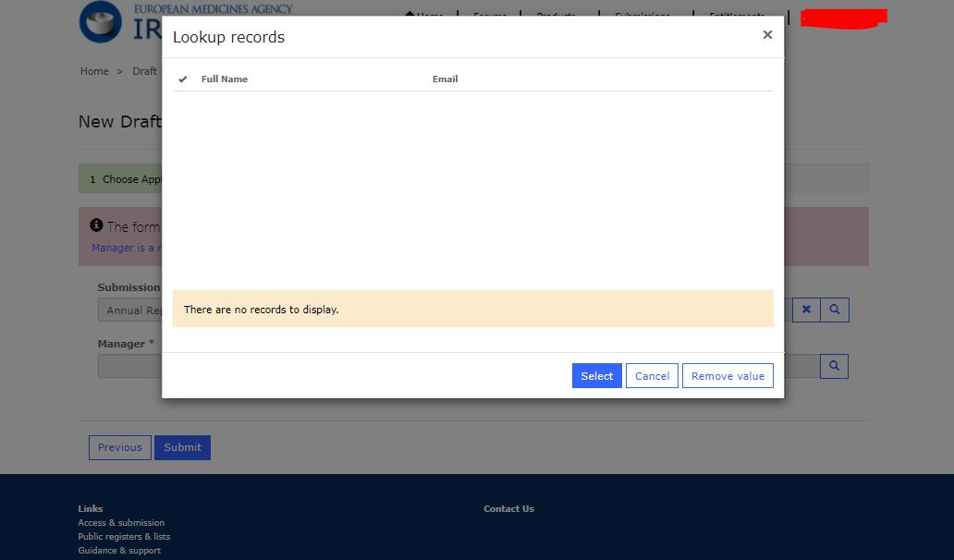Sort records by Full Name column
Viewport: 954px width, 560px height.
225,79
